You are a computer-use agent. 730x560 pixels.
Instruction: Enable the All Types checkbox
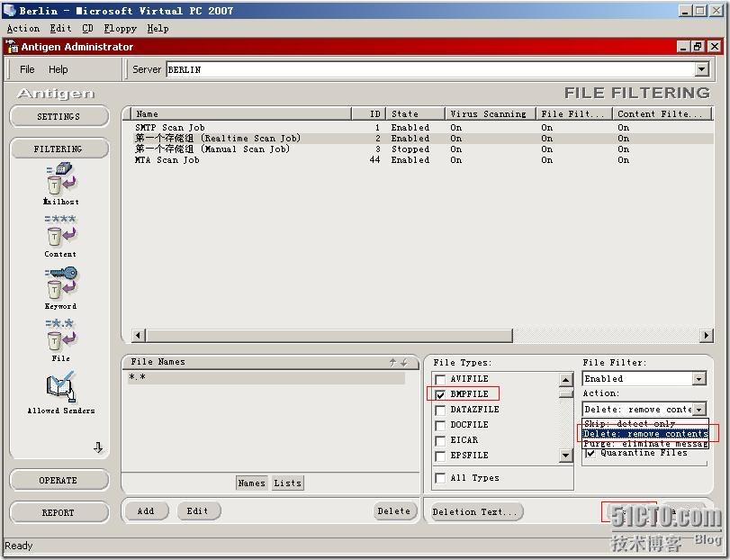(440, 478)
